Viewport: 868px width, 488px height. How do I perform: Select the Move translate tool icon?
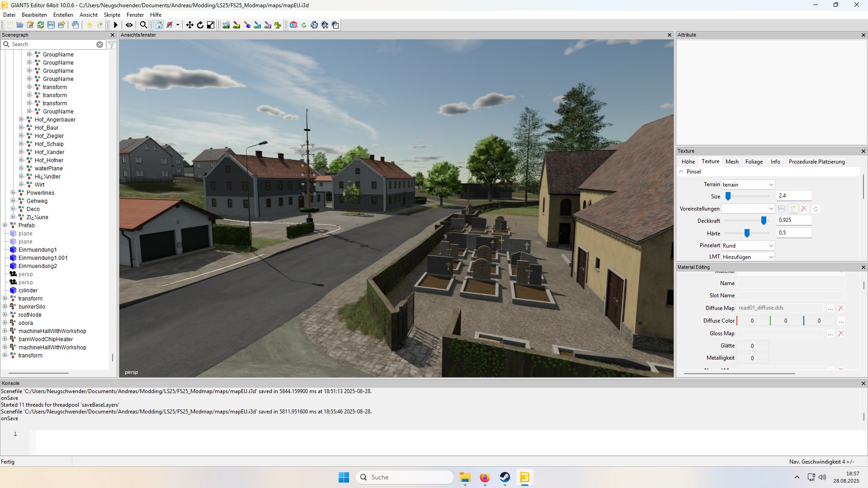pos(190,25)
